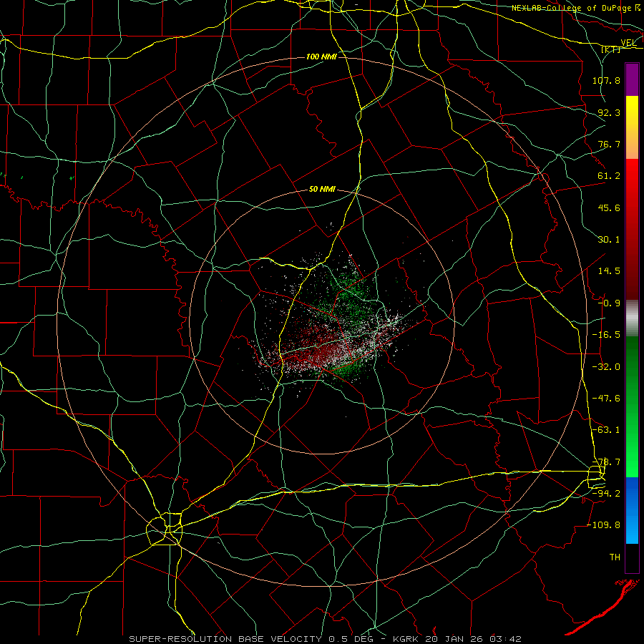The height and width of the screenshot is (644, 644).
Task: Select the -94.2 value on the velocity scale
Action: click(606, 494)
